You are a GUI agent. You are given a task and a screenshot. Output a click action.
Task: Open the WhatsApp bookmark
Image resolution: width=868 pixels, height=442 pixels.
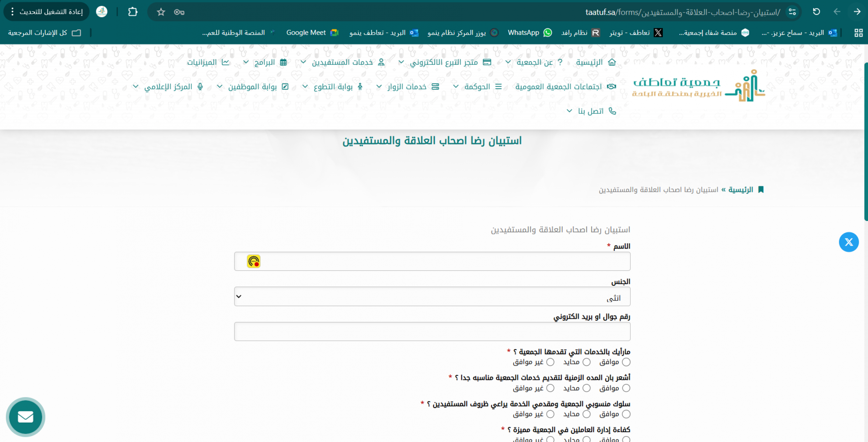click(x=530, y=32)
